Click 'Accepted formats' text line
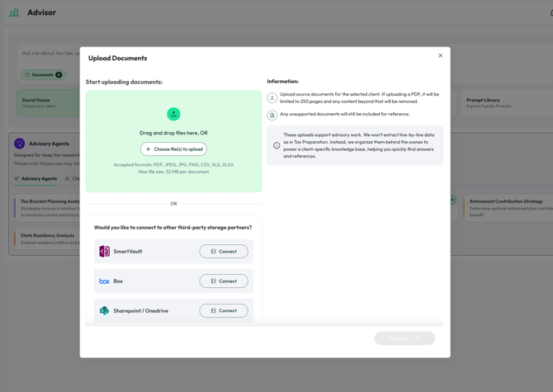 click(x=173, y=164)
